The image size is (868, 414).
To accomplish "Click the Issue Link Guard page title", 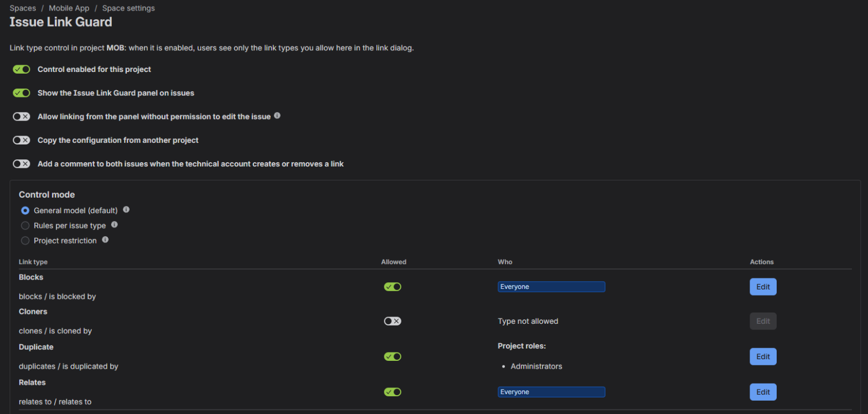I will coord(61,22).
